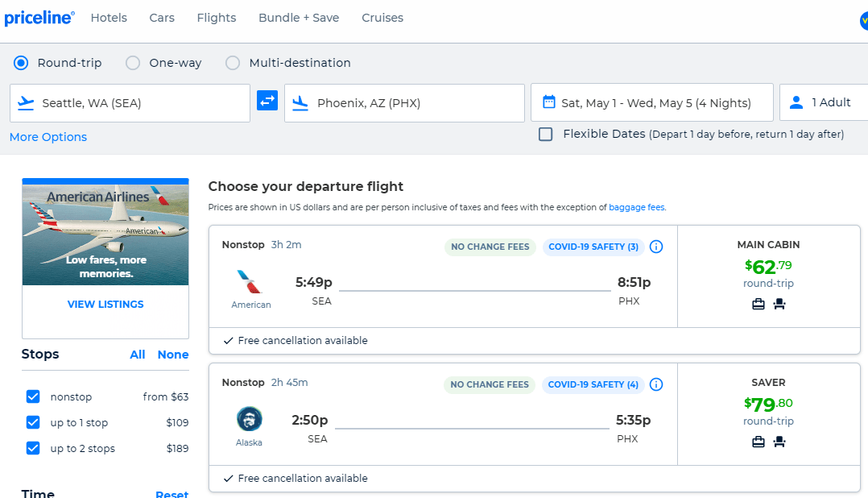Viewport: 868px width, 498px height.
Task: Click the 5:35p arrival time
Action: pos(633,420)
